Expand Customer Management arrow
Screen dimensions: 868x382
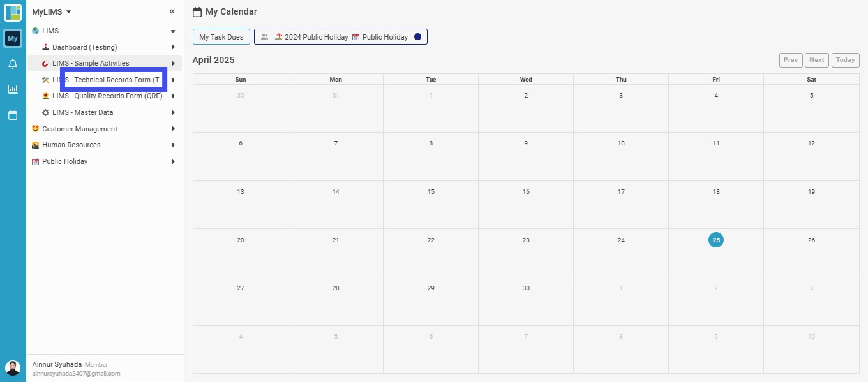(173, 129)
